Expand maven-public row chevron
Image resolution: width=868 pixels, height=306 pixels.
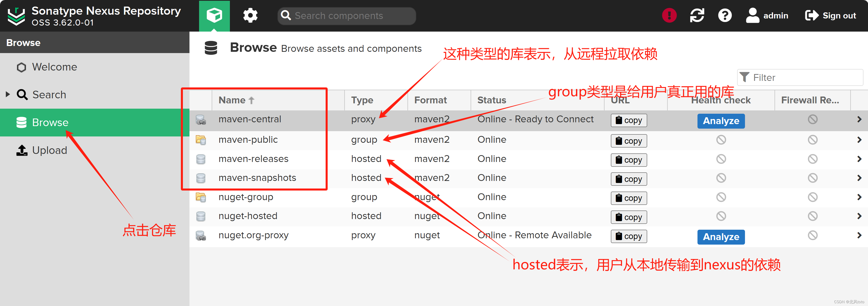859,139
